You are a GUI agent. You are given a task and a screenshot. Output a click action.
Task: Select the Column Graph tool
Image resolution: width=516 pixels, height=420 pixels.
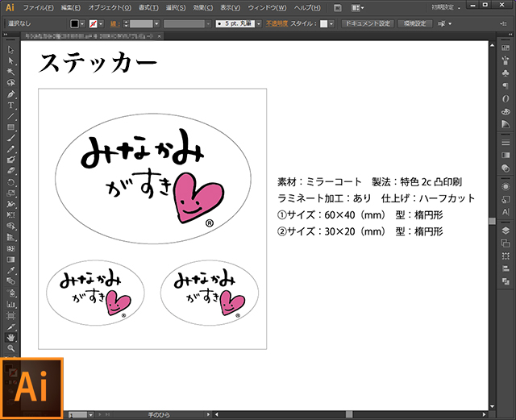(x=10, y=304)
